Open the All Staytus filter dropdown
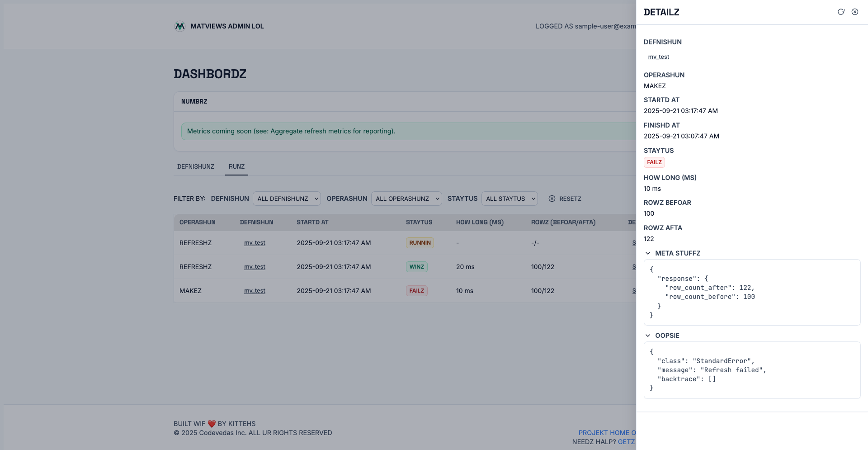This screenshot has height=450, width=868. point(509,199)
